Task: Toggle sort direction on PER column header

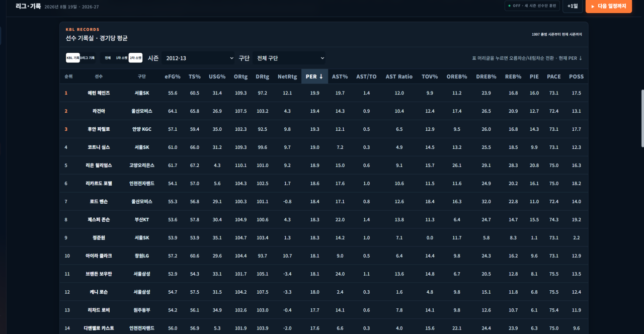Action: 314,76
